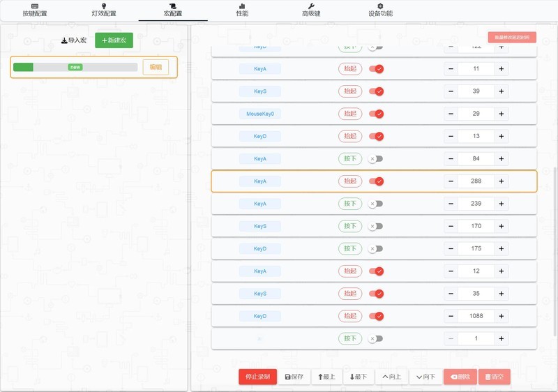Click the macro step list scrollbar
Screen dimensions: 558x392
pos(555,251)
